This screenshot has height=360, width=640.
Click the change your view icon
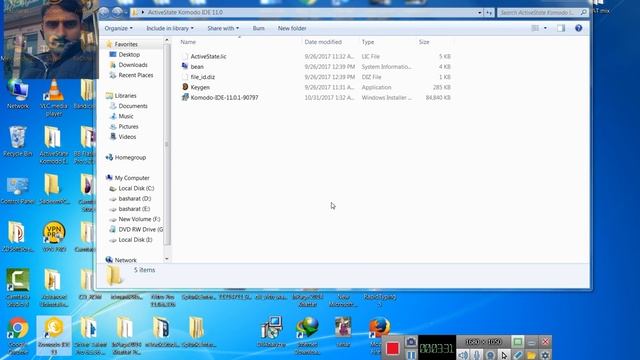click(535, 28)
